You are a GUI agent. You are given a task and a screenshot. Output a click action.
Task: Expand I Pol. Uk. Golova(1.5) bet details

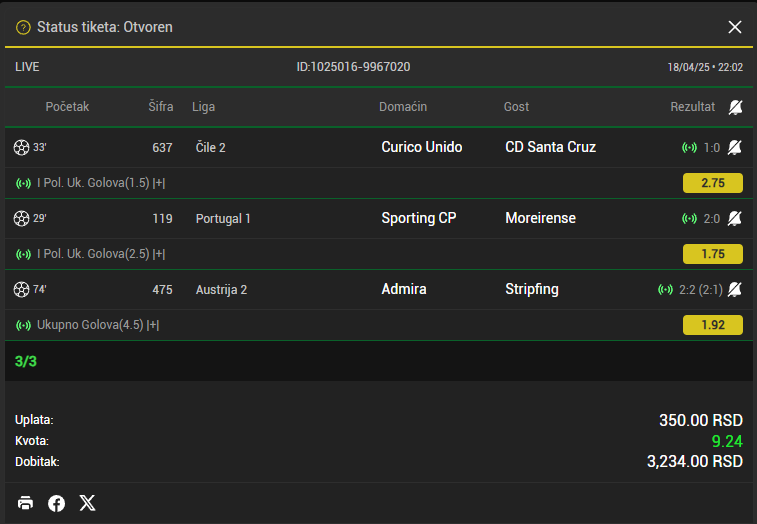tap(158, 183)
